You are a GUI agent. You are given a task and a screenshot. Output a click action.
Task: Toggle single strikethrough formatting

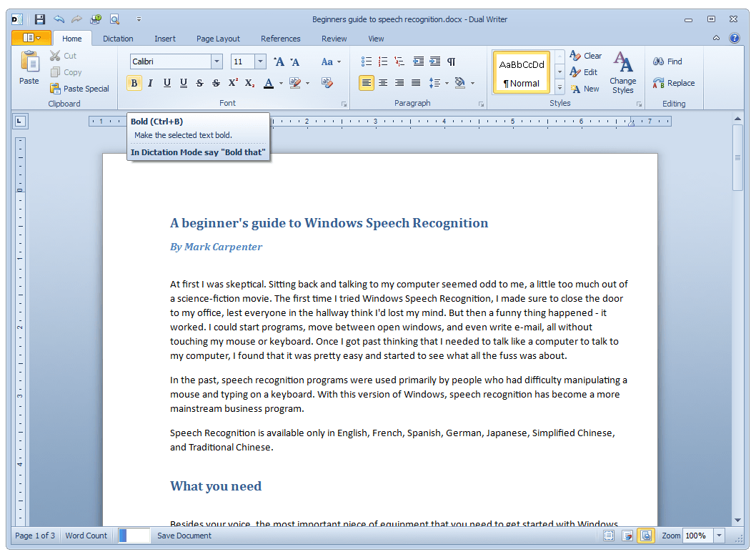coord(200,83)
